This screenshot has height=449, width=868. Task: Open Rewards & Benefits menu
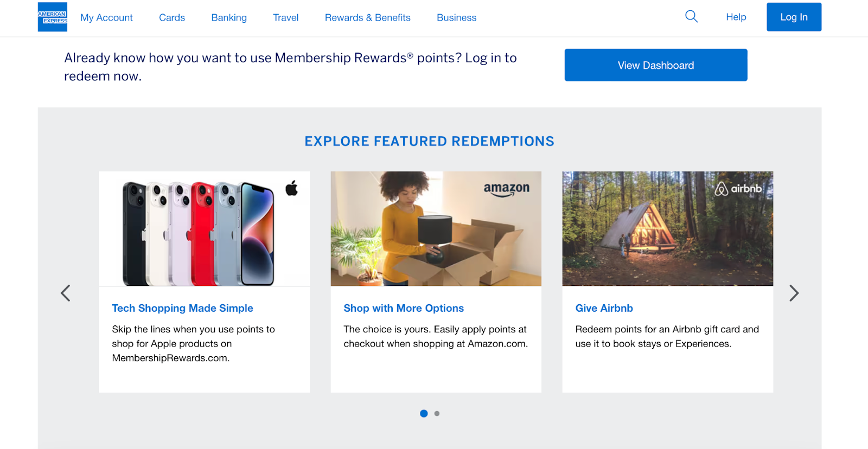pos(368,17)
